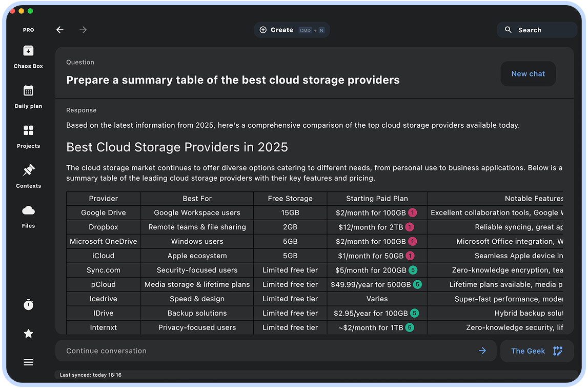
Task: Navigate forward with the right arrow
Action: [83, 30]
